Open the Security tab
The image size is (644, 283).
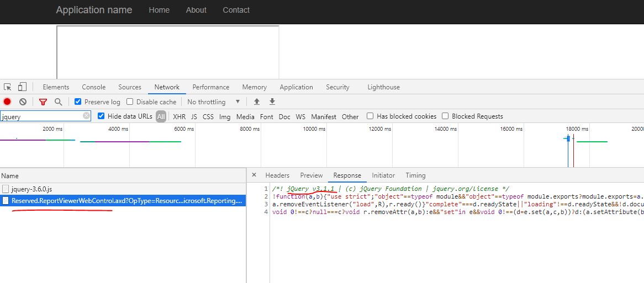tap(337, 87)
